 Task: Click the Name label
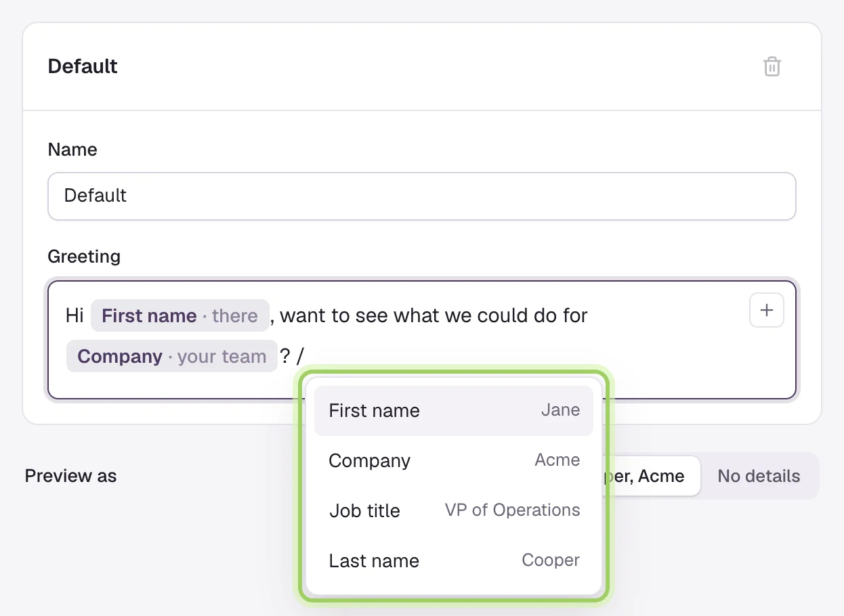tap(72, 150)
